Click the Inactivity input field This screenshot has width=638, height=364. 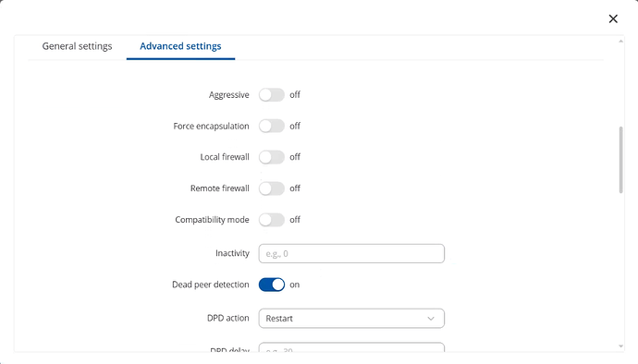tap(351, 253)
